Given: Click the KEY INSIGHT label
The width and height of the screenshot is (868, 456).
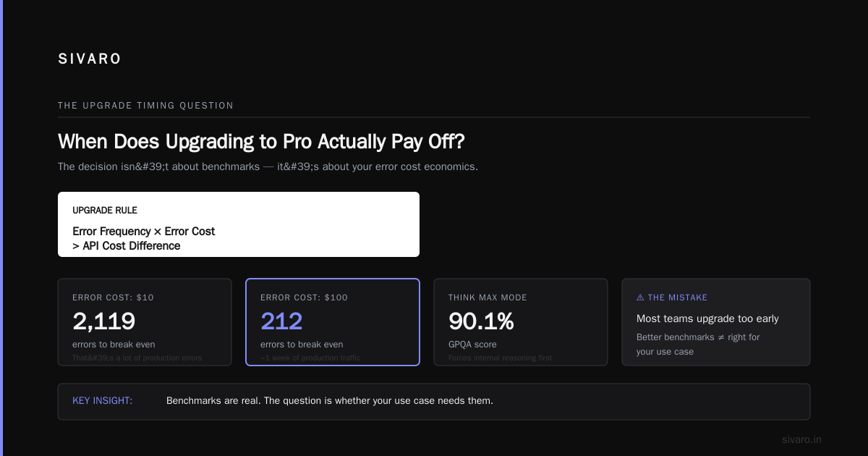Looking at the screenshot, I should 103,400.
